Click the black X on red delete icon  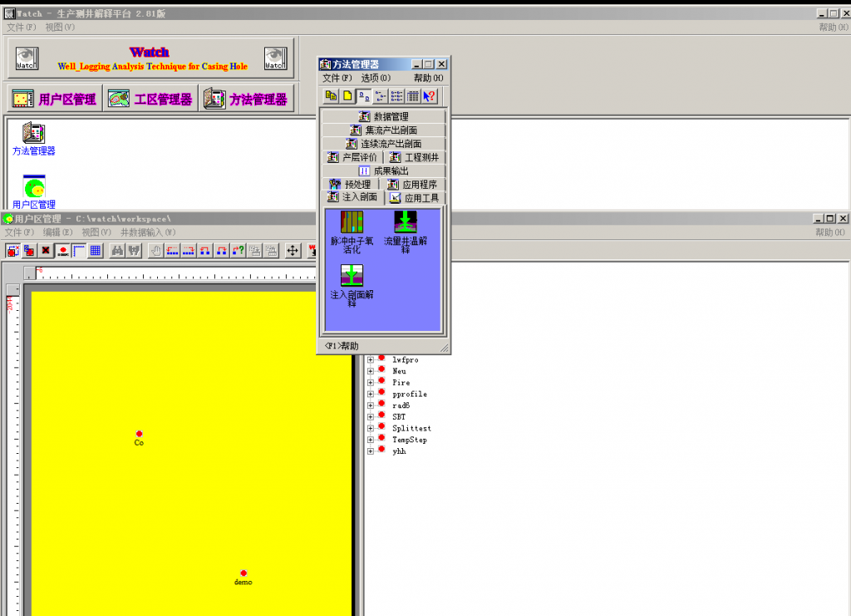47,250
